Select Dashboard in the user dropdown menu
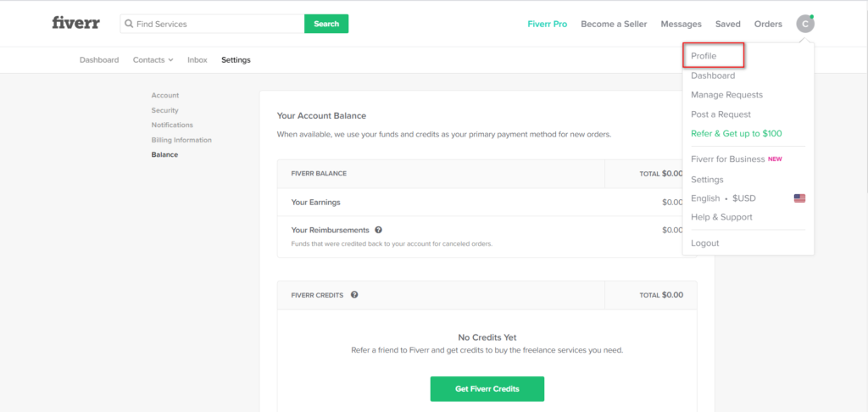 click(x=713, y=75)
